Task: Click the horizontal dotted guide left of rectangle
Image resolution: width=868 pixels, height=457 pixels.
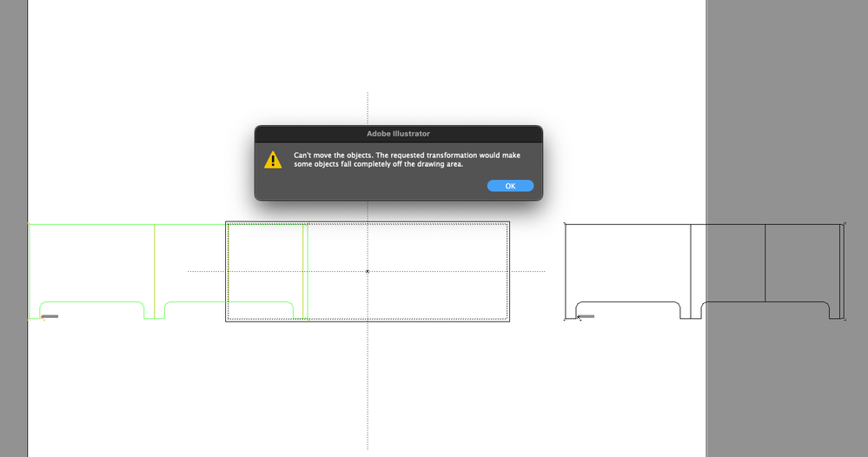Action: click(206, 272)
